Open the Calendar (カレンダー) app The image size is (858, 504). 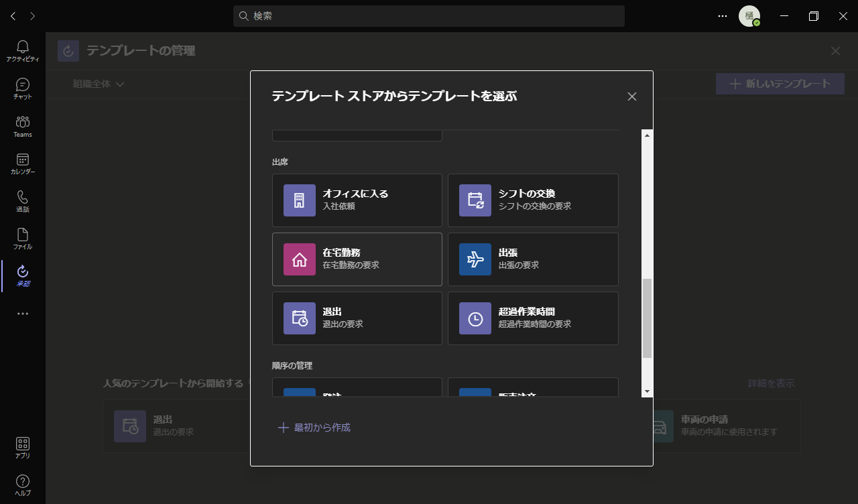23,164
